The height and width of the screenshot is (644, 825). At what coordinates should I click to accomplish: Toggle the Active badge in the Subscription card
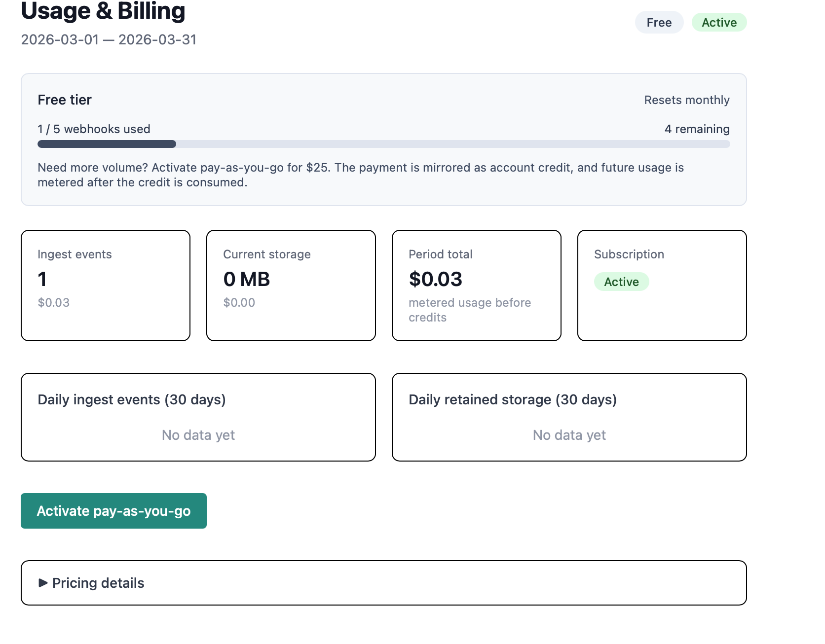(621, 282)
